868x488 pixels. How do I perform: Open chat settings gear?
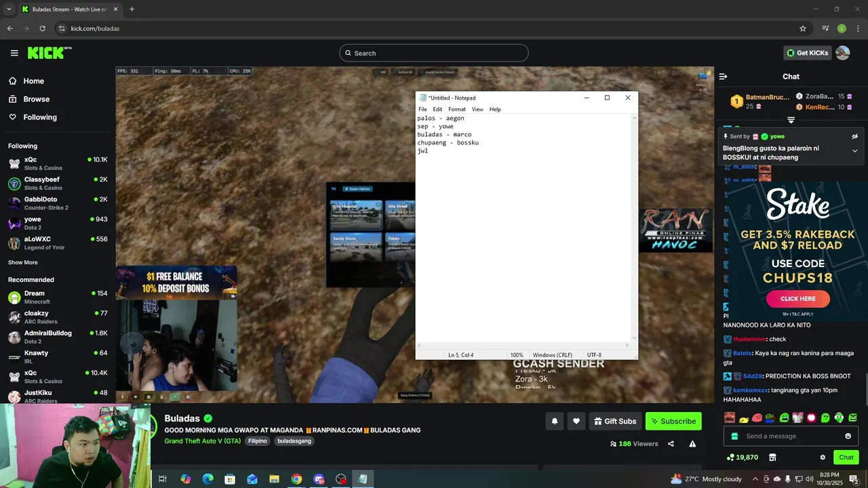coord(823,457)
